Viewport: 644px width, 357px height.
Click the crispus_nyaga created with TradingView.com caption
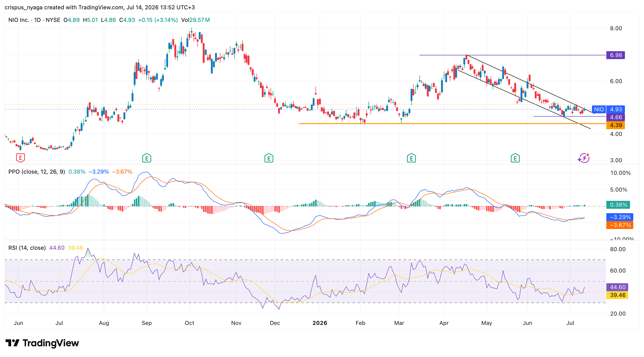pos(100,7)
